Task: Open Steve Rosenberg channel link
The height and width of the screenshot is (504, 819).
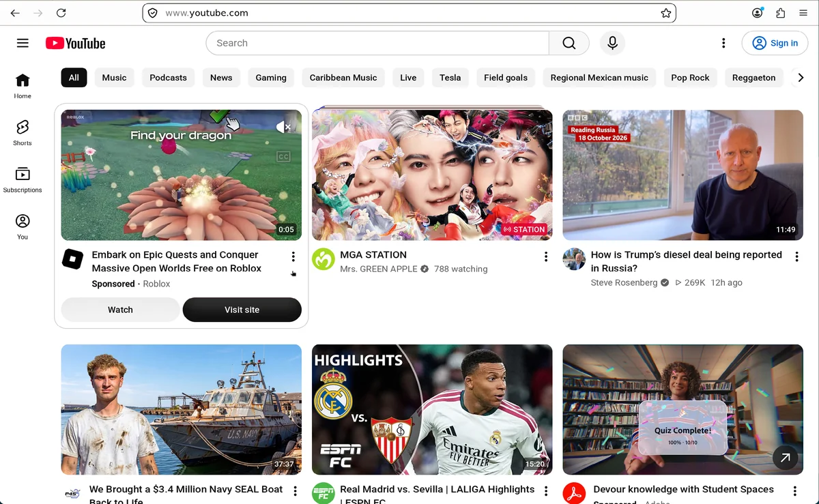Action: [x=624, y=282]
